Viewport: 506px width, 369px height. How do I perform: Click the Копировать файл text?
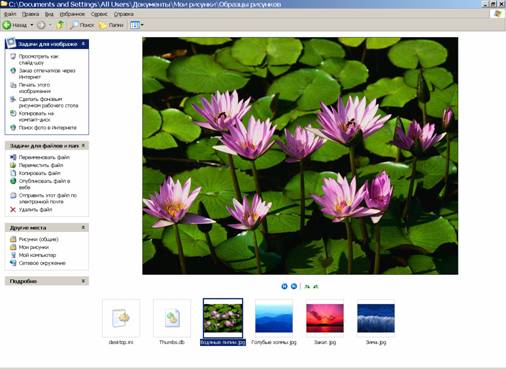point(39,173)
